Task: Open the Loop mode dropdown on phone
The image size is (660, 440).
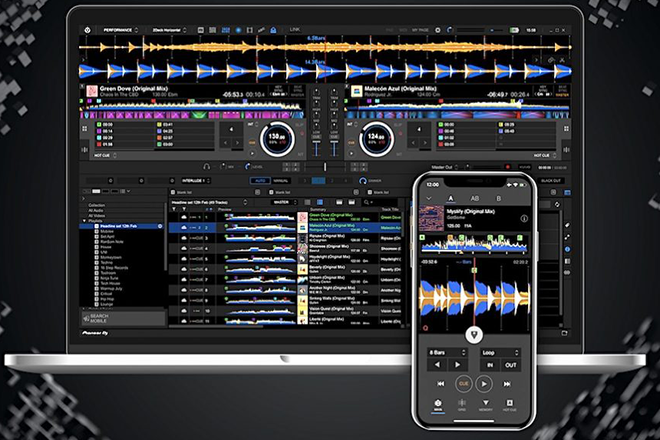Action: pyautogui.click(x=501, y=353)
